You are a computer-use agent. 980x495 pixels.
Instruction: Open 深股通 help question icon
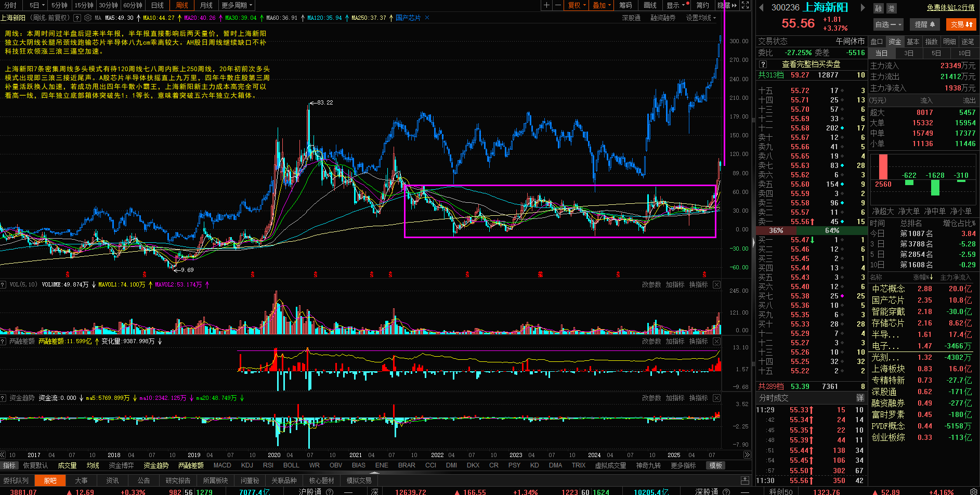[x=726, y=492]
